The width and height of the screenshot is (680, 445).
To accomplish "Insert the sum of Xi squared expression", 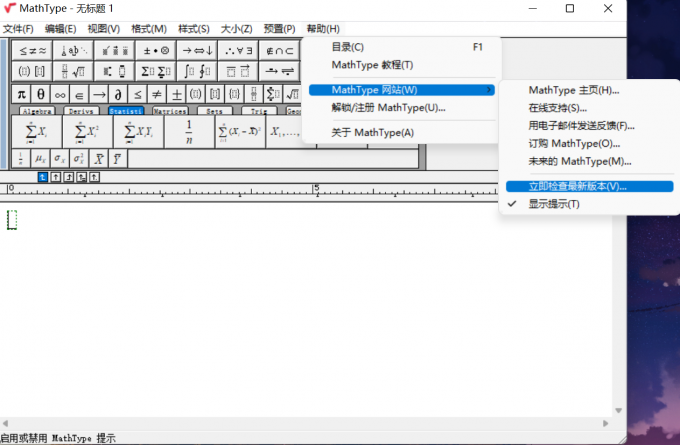I will 87,132.
